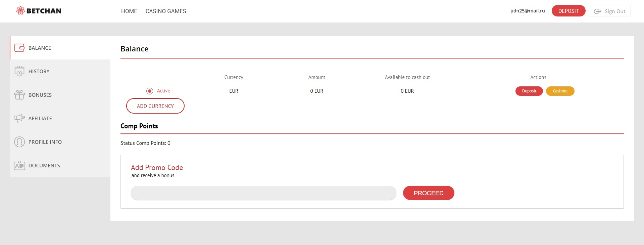Click the Affiliate megaphone icon
Screen dimensions: 644x245
click(x=19, y=118)
